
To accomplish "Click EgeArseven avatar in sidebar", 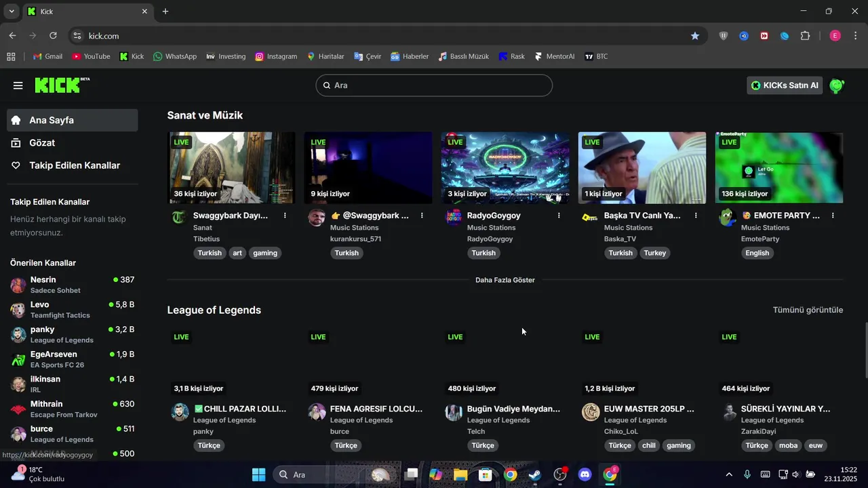I will coord(18,359).
